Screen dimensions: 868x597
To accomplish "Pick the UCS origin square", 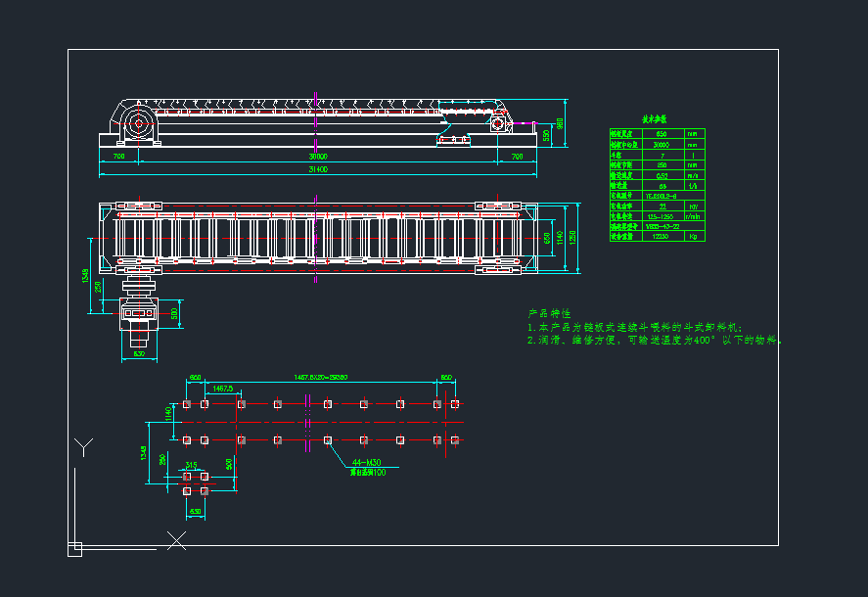I will pos(74,549).
